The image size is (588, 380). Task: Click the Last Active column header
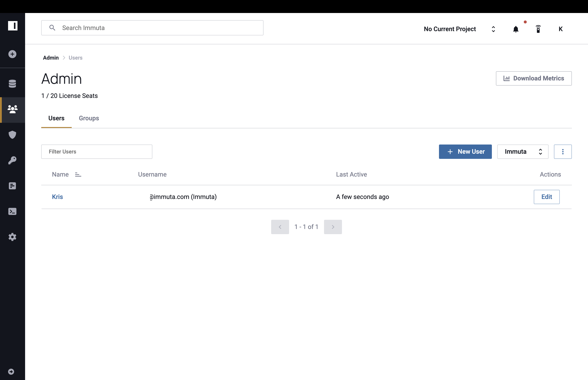pyautogui.click(x=351, y=175)
